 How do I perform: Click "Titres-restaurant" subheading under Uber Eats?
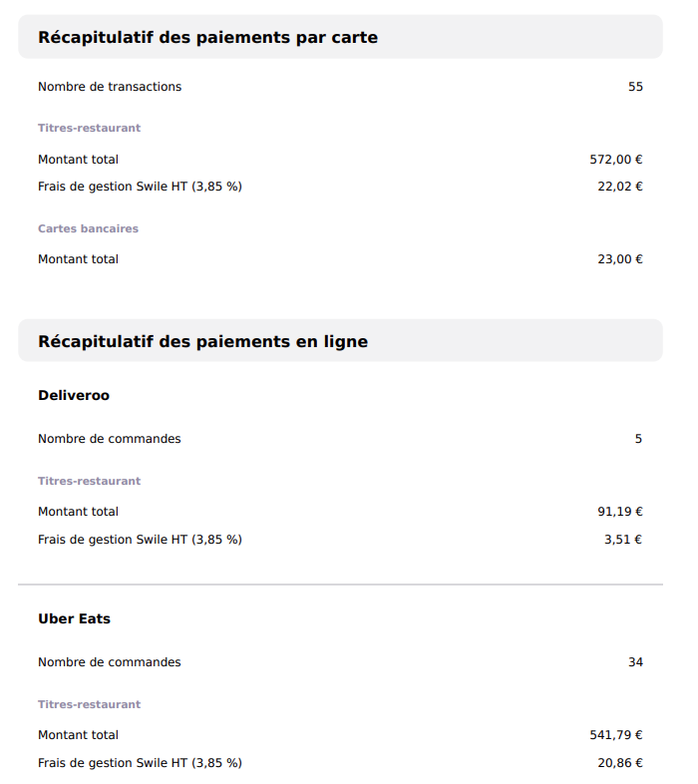click(x=89, y=704)
